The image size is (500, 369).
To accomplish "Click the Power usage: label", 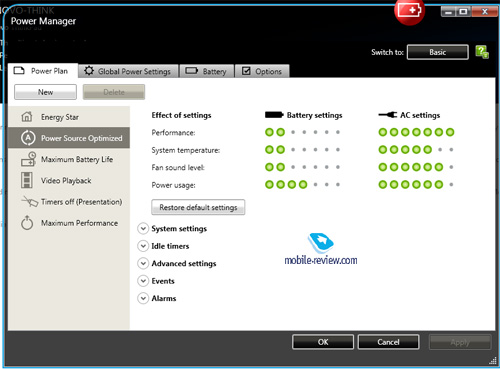I will [173, 185].
